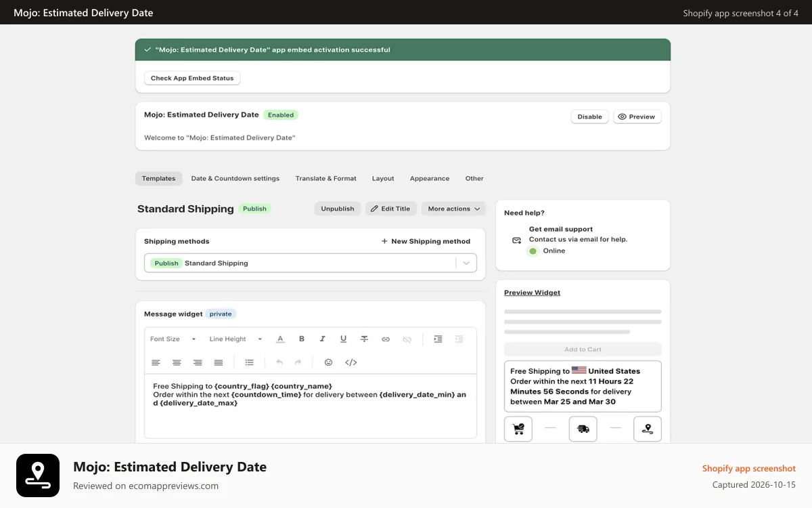Click the Mojo app logo icon
Image resolution: width=812 pixels, height=508 pixels.
(x=38, y=475)
